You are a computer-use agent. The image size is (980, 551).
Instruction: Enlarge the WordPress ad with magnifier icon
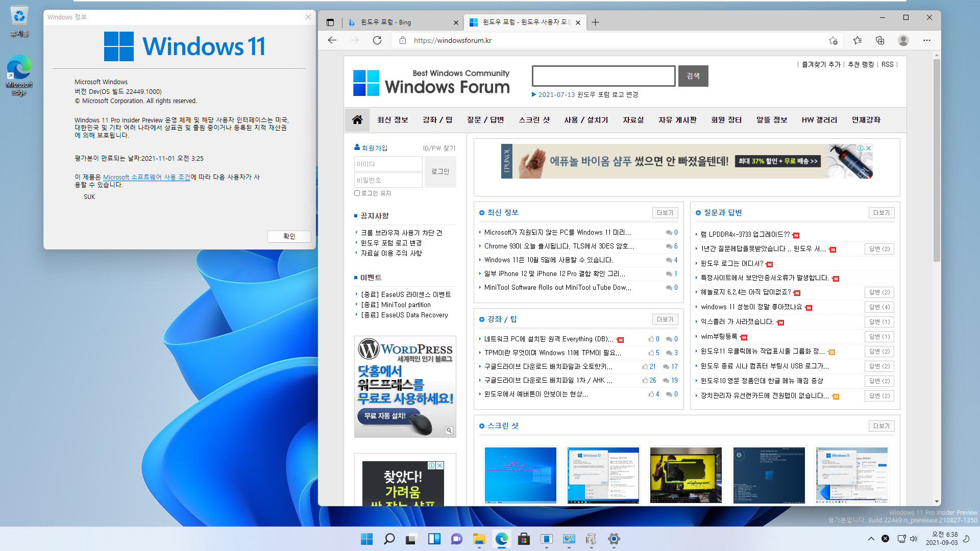point(449,431)
